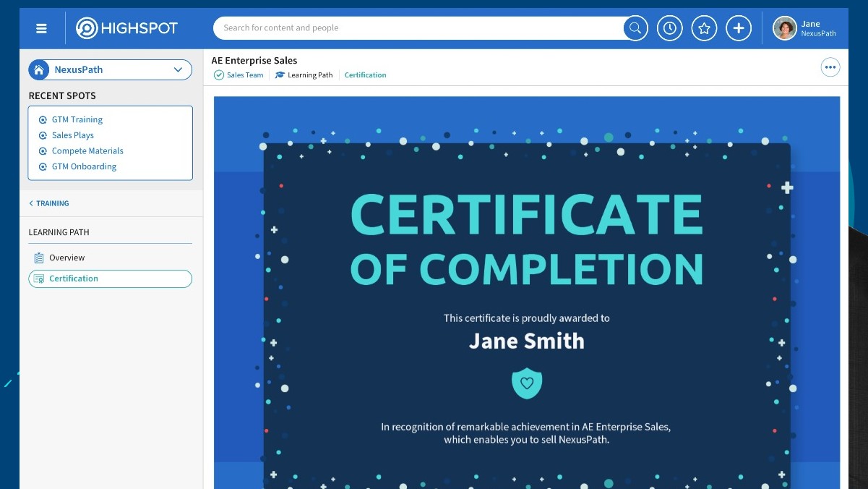Create new content with the plus icon
This screenshot has height=489, width=868.
[739, 27]
